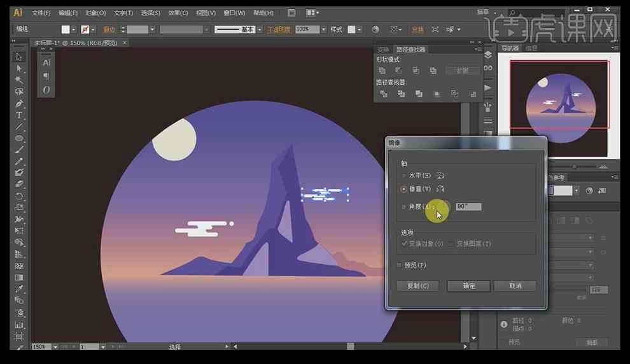This screenshot has width=630, height=364.
Task: Select the 水平(H) horizontal axis radio button
Action: [x=404, y=176]
